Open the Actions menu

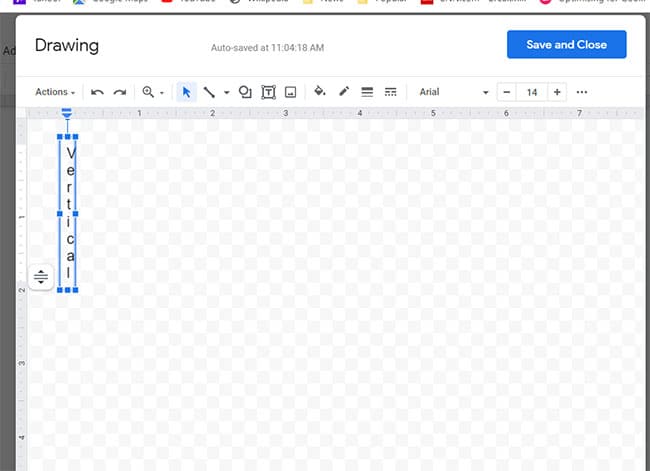pos(55,92)
